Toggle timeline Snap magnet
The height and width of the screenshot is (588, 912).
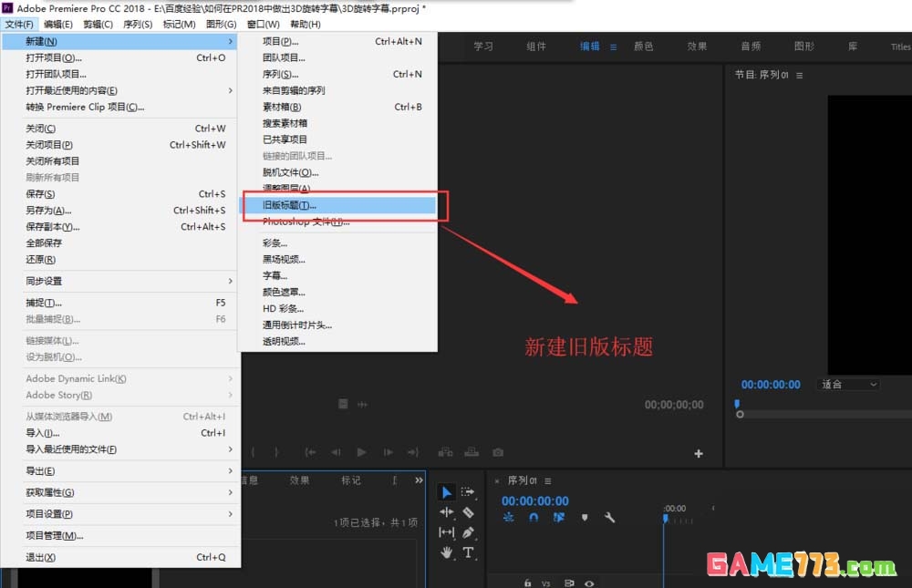[x=534, y=517]
